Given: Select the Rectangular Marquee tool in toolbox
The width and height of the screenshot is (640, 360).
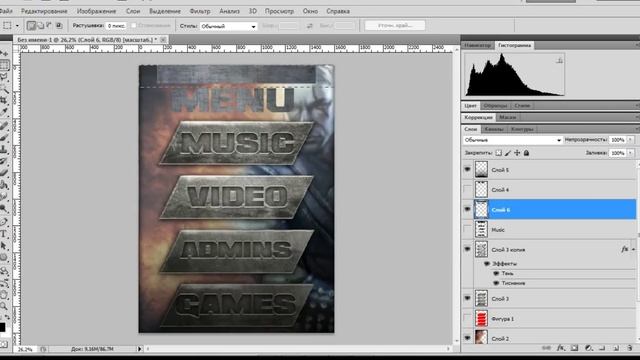Looking at the screenshot, I should click(4, 65).
